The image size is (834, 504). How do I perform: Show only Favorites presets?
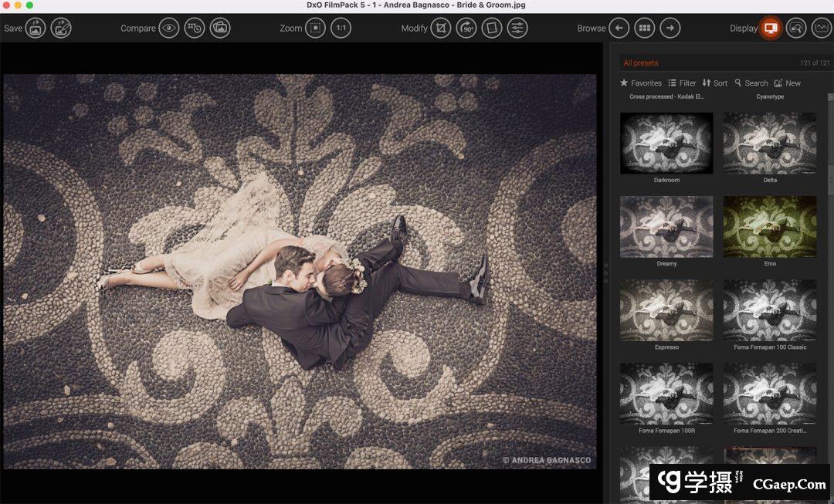point(641,83)
